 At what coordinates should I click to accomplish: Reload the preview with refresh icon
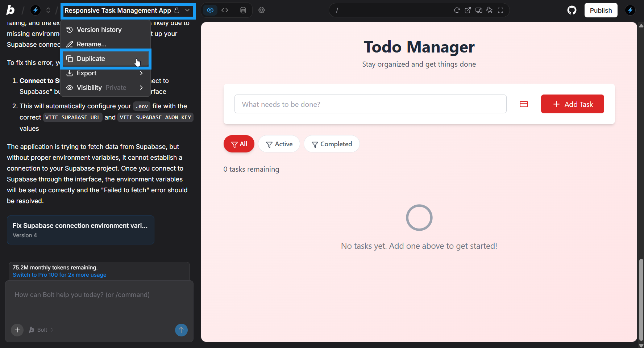pos(457,10)
